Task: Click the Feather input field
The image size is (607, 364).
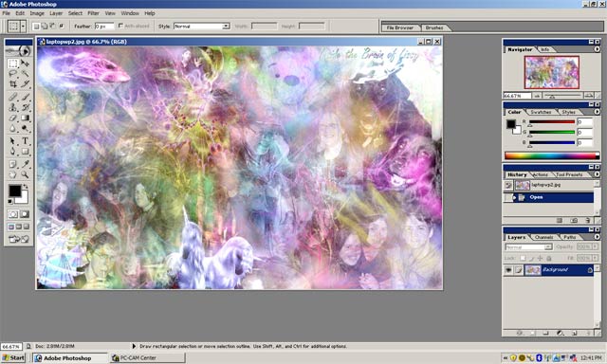Action: (x=104, y=26)
